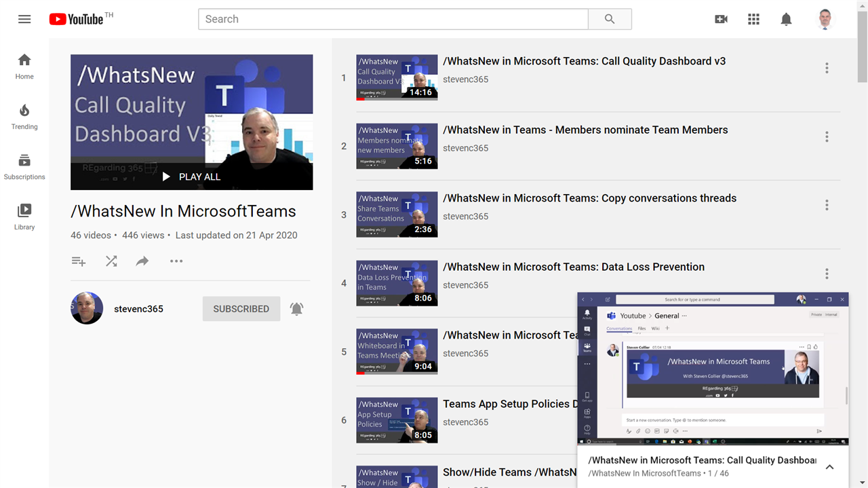Open the account avatar menu
Viewport: 868px width, 488px height.
[x=825, y=19]
